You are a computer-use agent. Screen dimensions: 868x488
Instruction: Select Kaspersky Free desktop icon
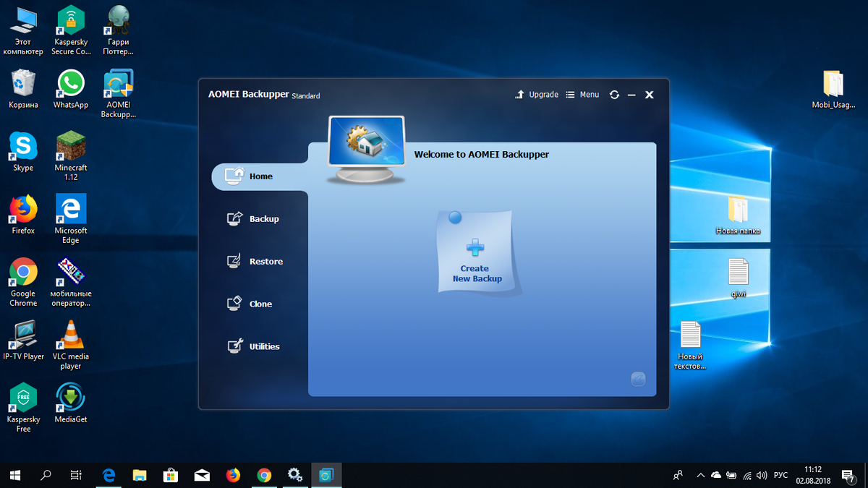click(x=23, y=408)
